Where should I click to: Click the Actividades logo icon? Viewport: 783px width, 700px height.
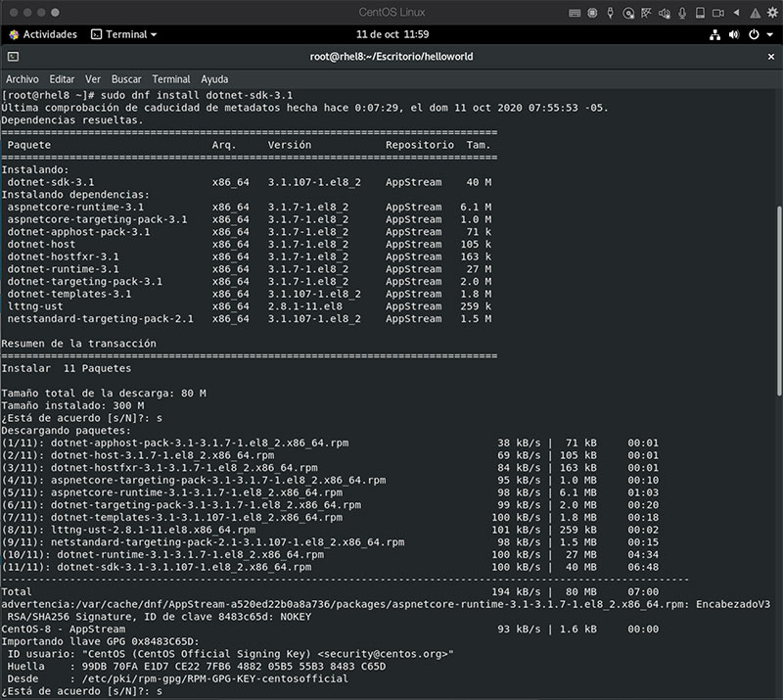tap(14, 34)
